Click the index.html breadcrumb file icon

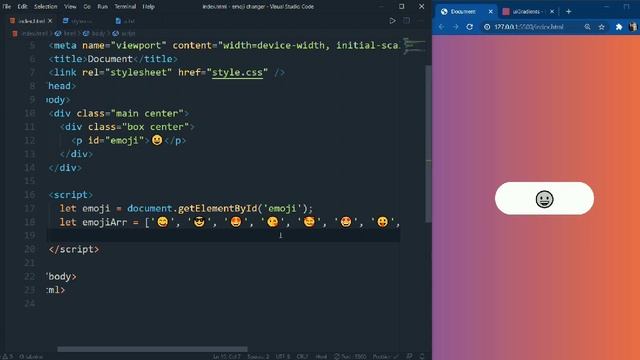coord(15,33)
